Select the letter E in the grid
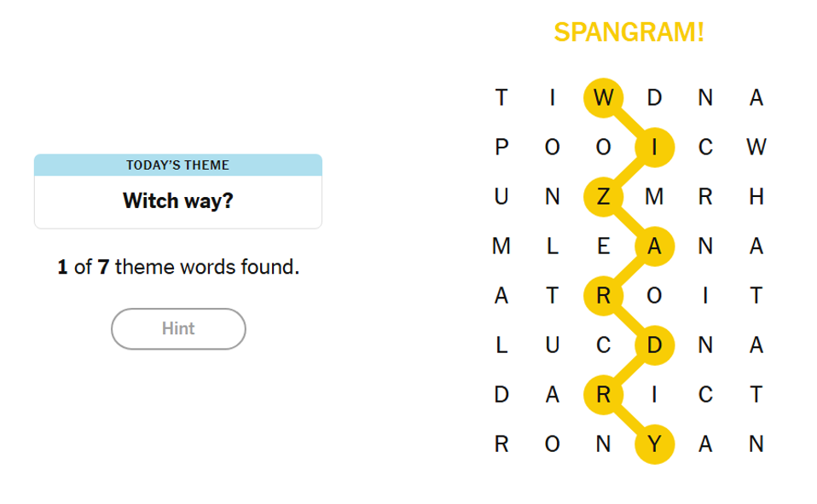 click(x=603, y=247)
